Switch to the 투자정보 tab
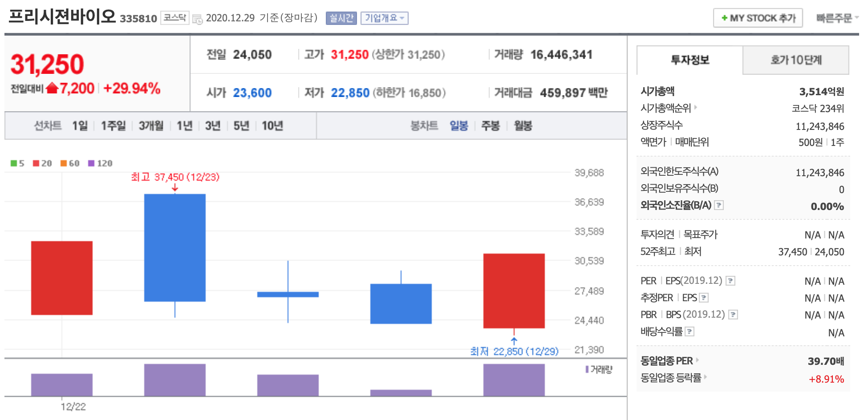The image size is (868, 420). 690,60
